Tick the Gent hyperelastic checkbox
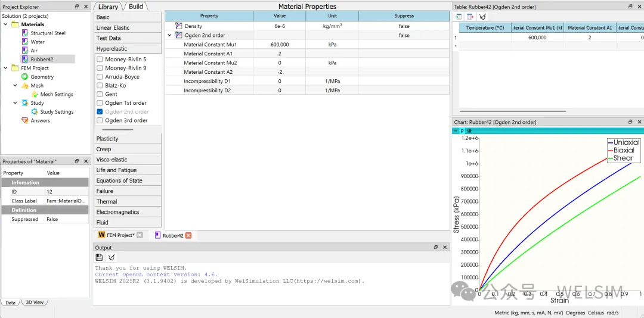 (x=100, y=94)
